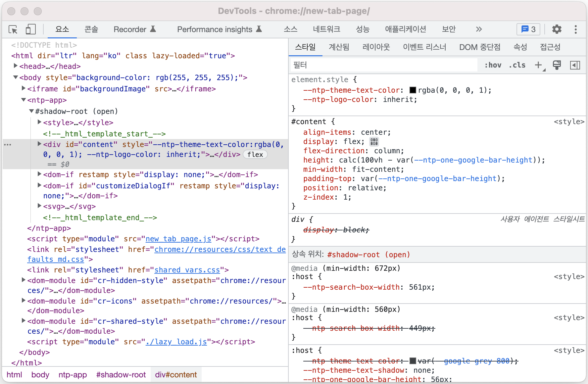Expand the div id content node
The height and width of the screenshot is (384, 588).
39,144
